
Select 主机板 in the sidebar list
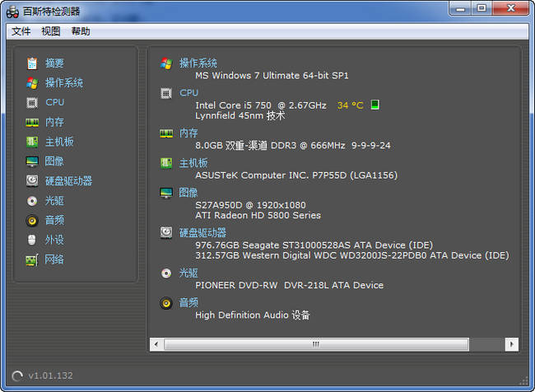click(59, 142)
